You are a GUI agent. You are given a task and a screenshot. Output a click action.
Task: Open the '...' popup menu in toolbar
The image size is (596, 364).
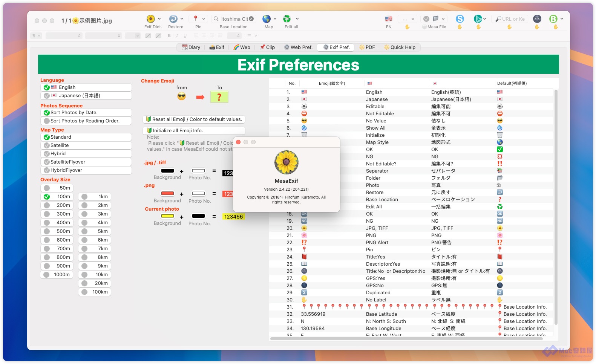coord(407,19)
